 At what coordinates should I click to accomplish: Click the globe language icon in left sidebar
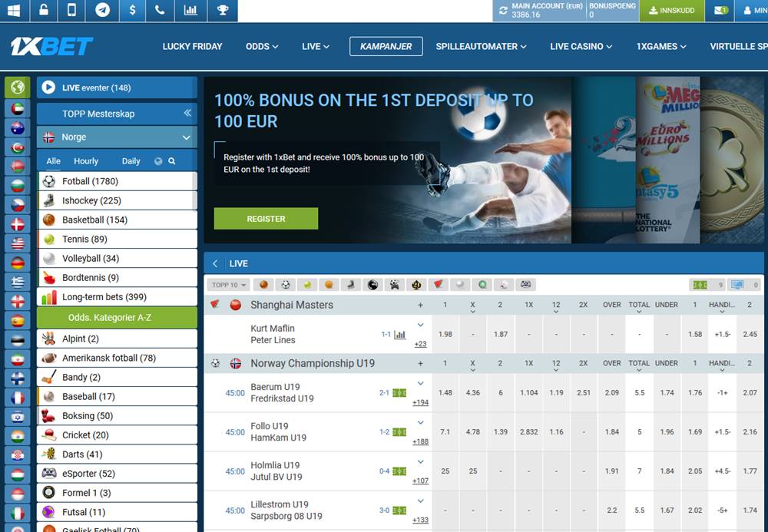tap(18, 87)
